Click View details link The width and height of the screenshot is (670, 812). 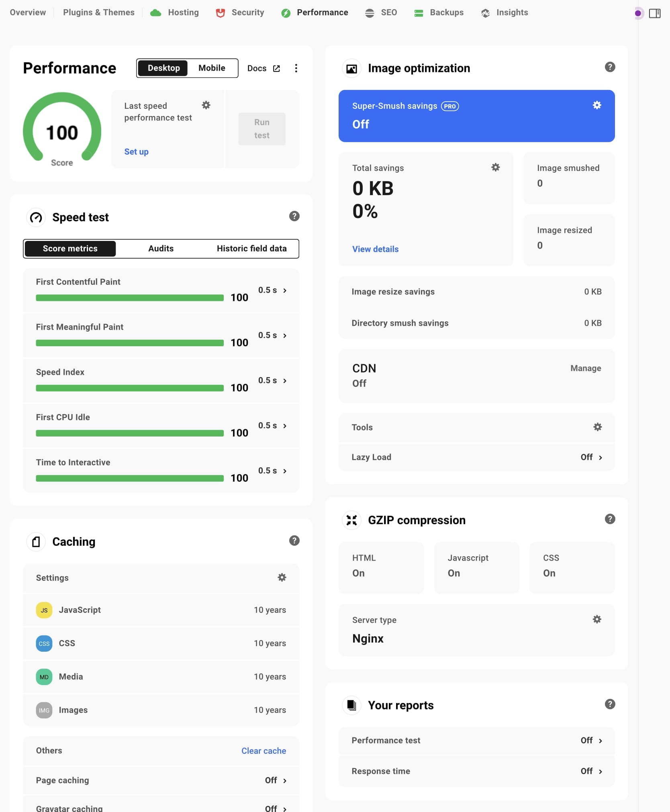tap(375, 249)
